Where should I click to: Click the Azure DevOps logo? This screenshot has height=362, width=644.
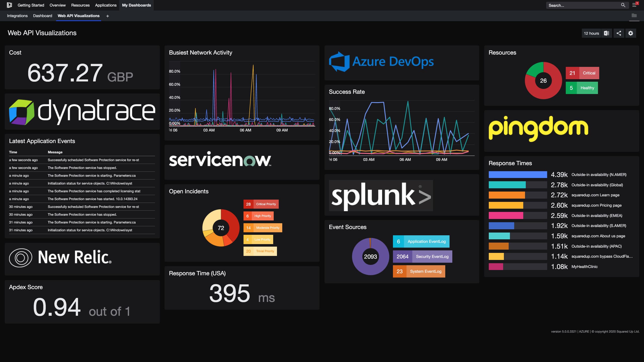click(x=381, y=62)
